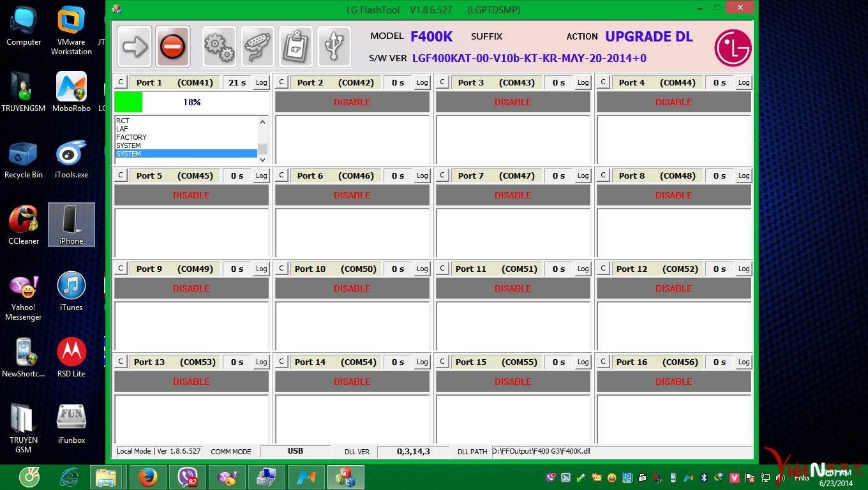Open the gears configuration settings icon
868x490 pixels.
click(219, 47)
